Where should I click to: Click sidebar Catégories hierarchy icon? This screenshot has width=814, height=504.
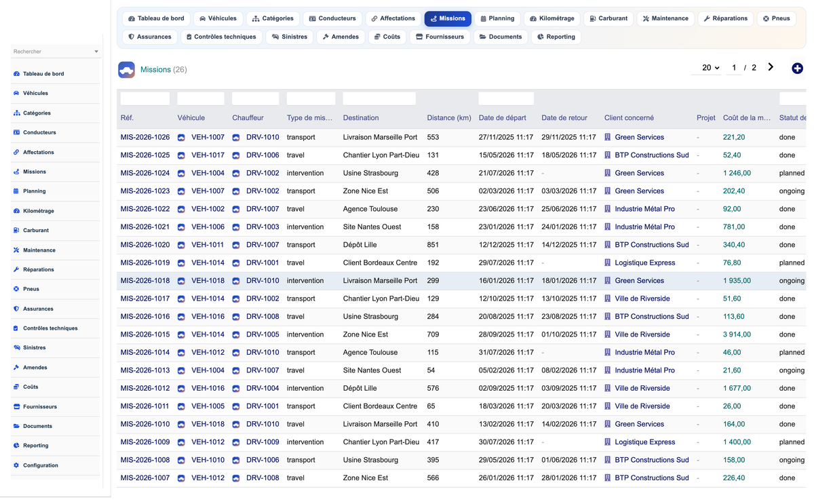pyautogui.click(x=16, y=113)
